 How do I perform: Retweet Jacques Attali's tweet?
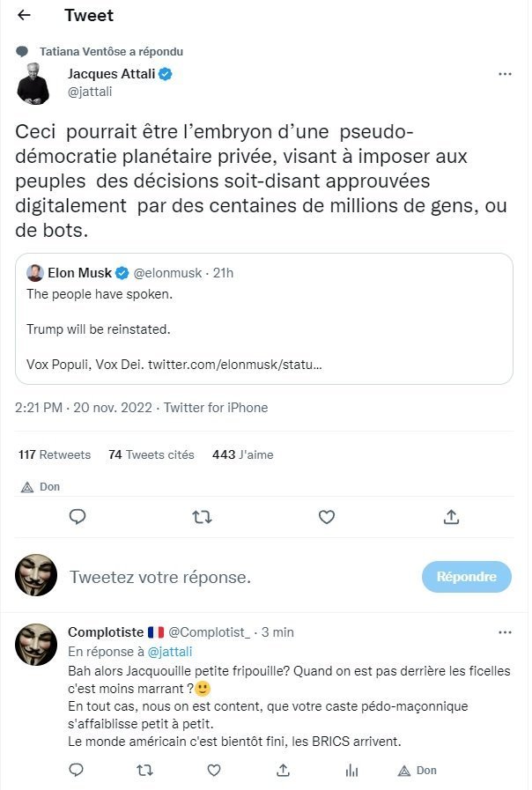202,517
